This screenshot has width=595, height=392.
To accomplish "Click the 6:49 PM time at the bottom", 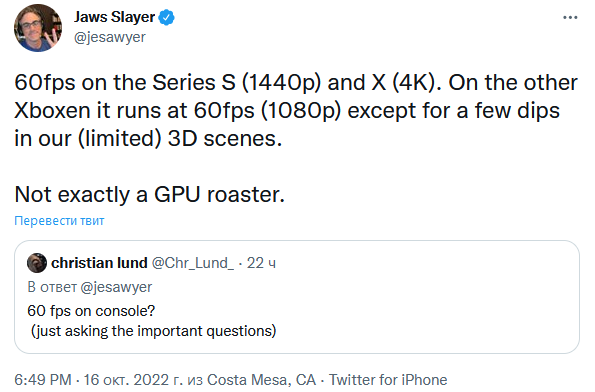I will coord(43,380).
